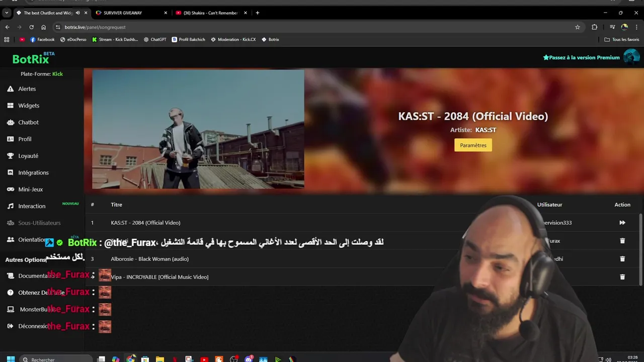The height and width of the screenshot is (362, 644).
Task: Open Moderation - Kick.CX bookmark
Action: pyautogui.click(x=233, y=39)
